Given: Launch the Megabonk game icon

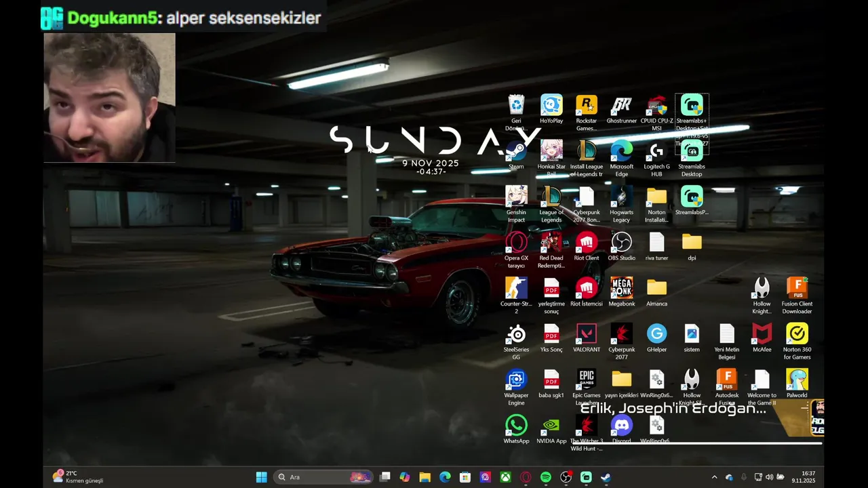Looking at the screenshot, I should (622, 293).
